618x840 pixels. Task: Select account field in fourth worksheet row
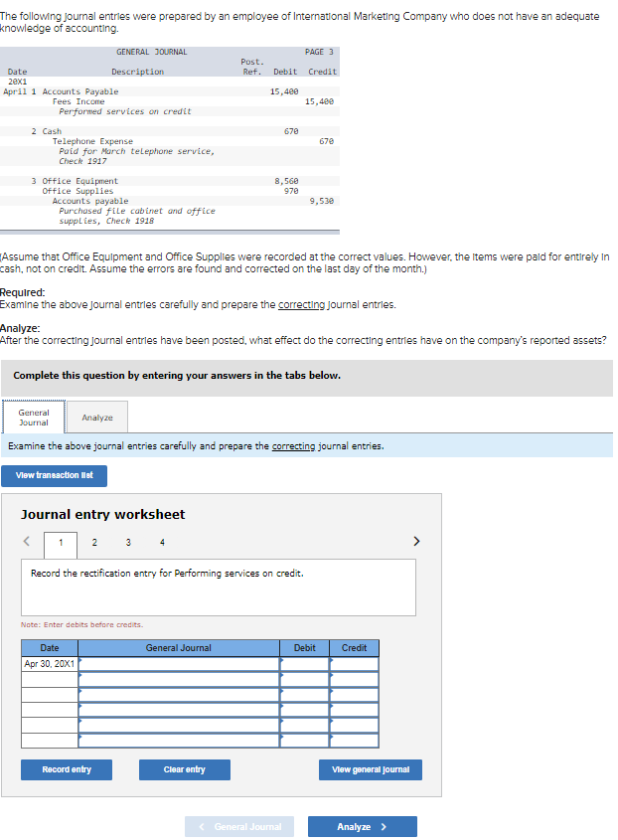pyautogui.click(x=179, y=710)
